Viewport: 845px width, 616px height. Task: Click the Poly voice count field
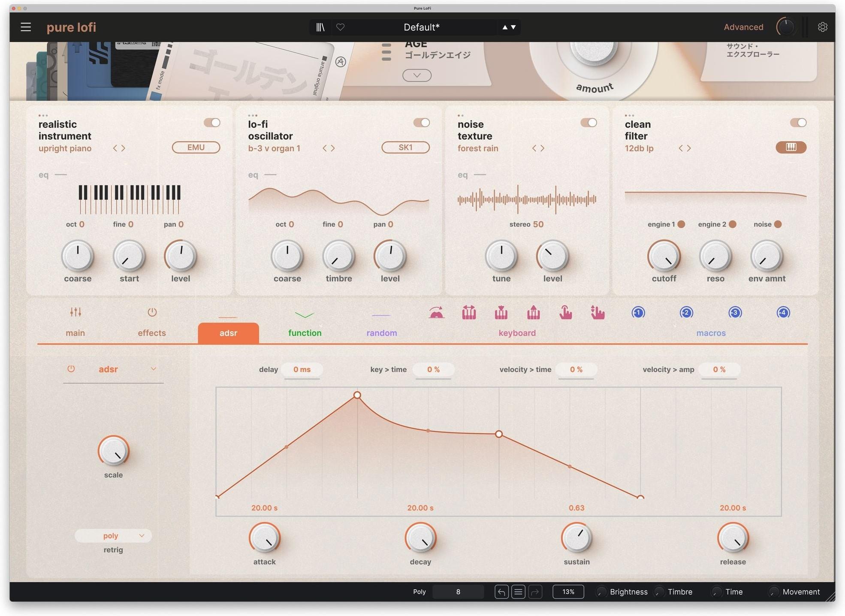(458, 592)
